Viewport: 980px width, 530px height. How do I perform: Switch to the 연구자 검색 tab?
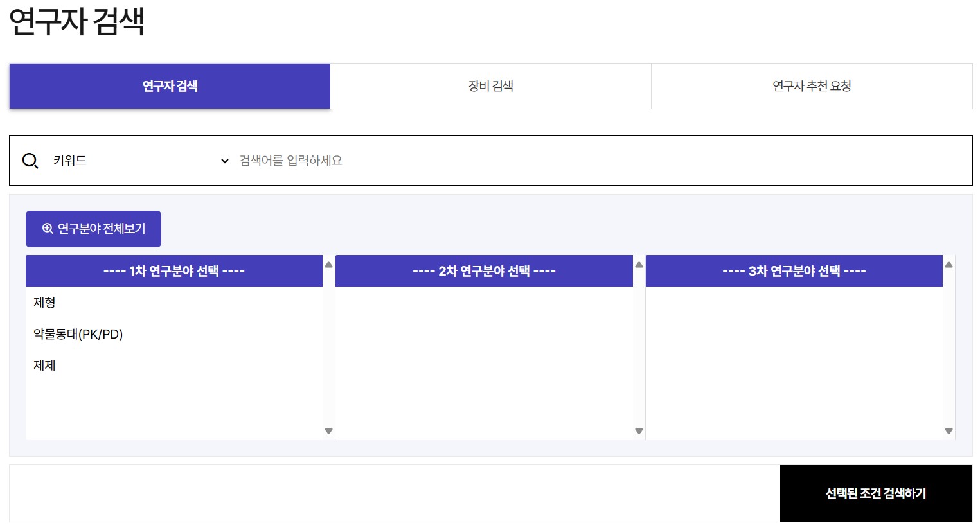pyautogui.click(x=170, y=86)
